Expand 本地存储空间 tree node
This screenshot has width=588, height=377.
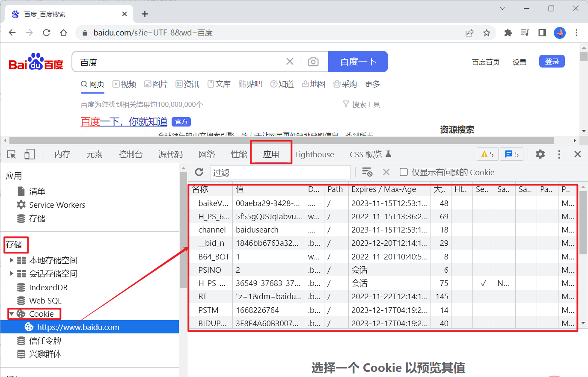(x=12, y=260)
